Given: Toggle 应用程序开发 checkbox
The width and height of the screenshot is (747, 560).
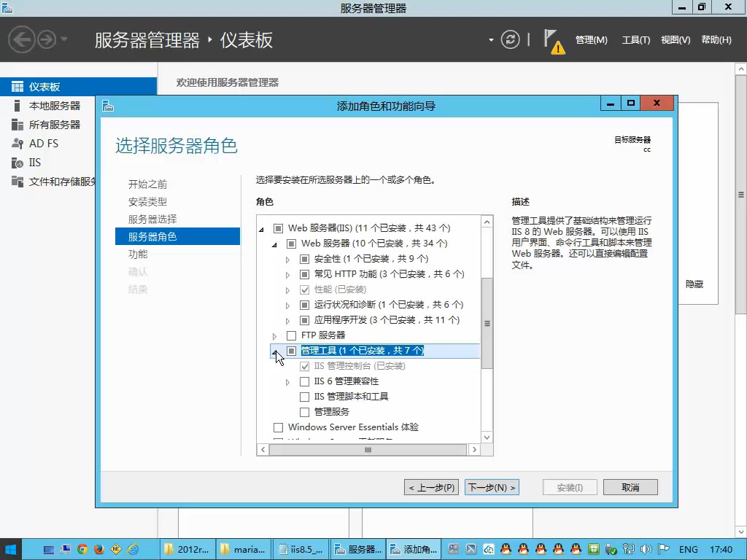Looking at the screenshot, I should [x=304, y=320].
